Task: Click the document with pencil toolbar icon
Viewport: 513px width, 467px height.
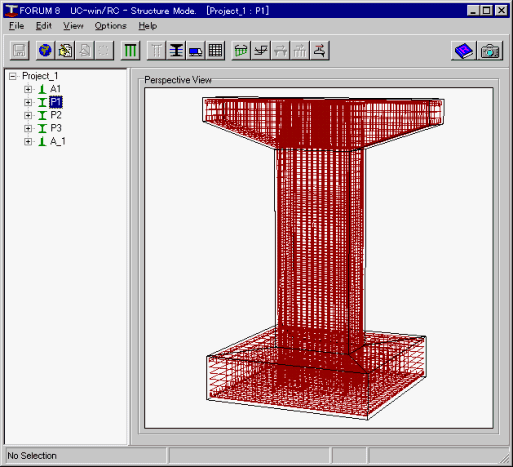Action: [x=65, y=51]
